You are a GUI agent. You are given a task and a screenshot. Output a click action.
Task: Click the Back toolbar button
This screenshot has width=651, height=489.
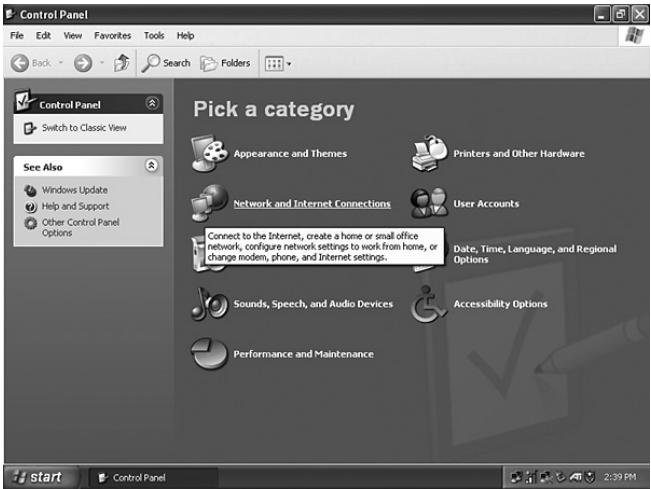31,63
